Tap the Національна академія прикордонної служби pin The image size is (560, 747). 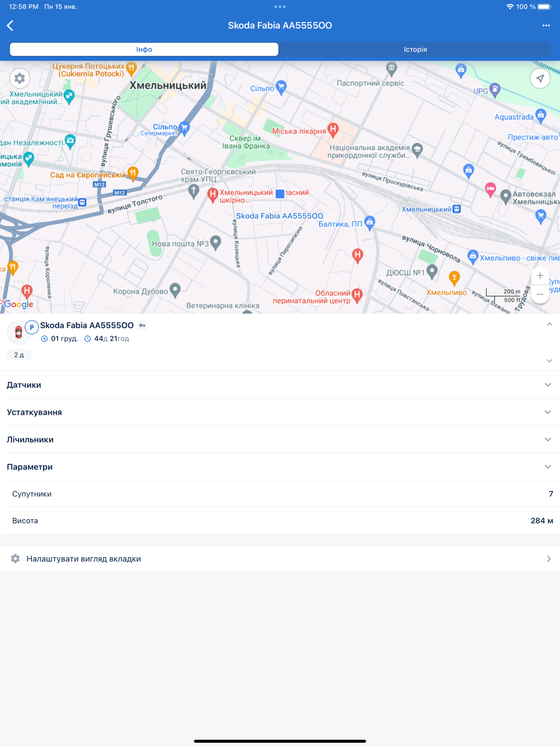[x=417, y=149]
